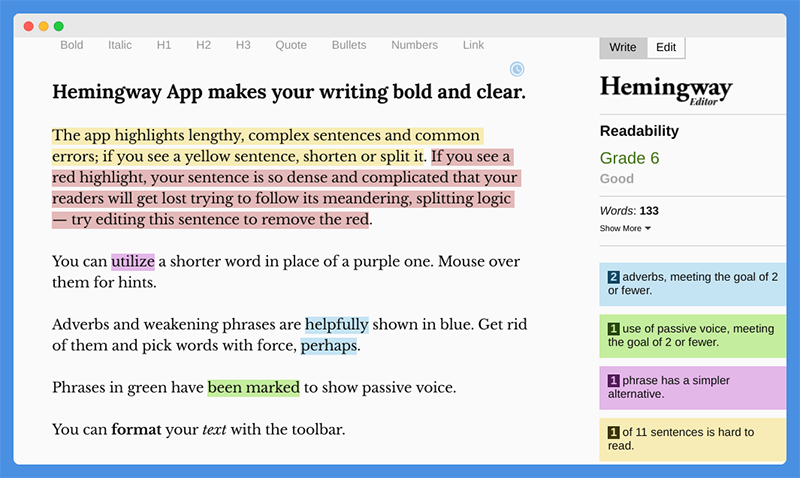Click the heading Hemingway App makes your writing
The image size is (800, 478).
click(x=289, y=92)
